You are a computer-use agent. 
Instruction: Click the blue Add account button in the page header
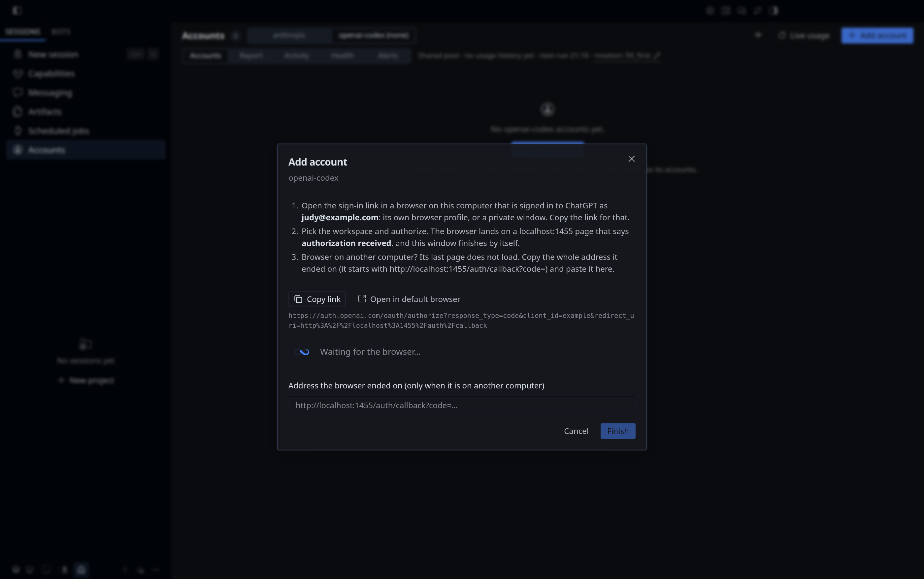coord(877,36)
